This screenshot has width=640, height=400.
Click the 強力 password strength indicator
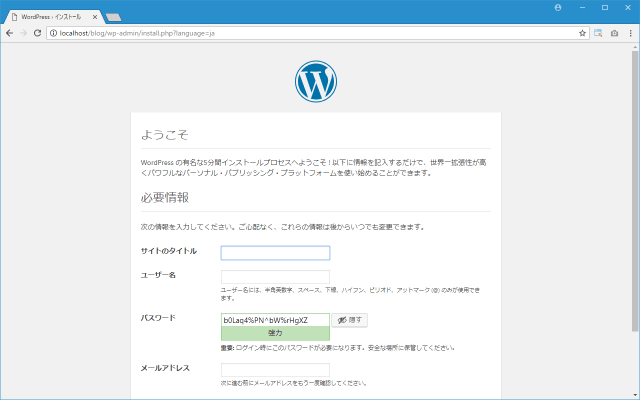click(275, 333)
